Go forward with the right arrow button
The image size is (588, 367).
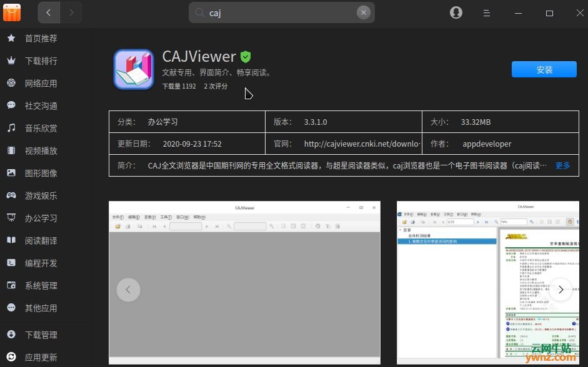pyautogui.click(x=71, y=12)
